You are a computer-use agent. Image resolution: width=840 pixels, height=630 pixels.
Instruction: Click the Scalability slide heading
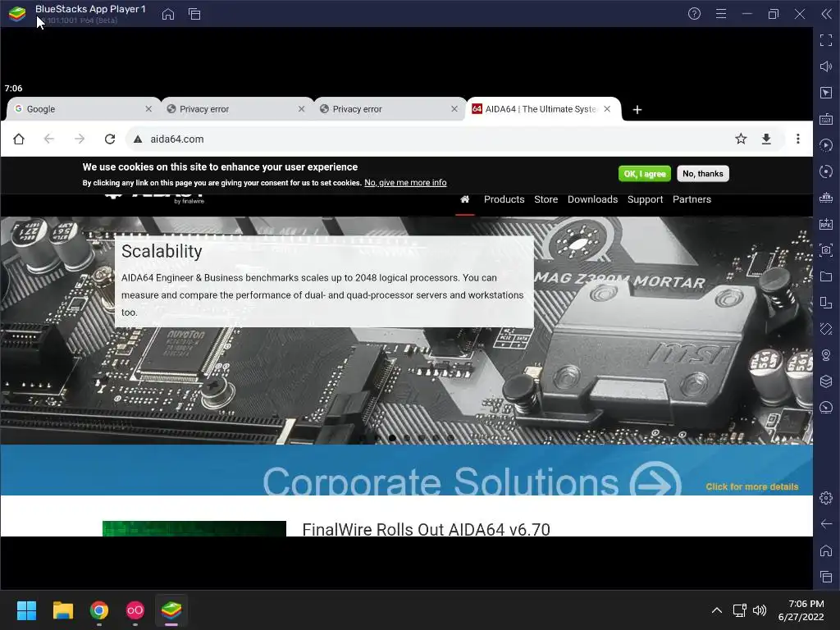point(162,251)
